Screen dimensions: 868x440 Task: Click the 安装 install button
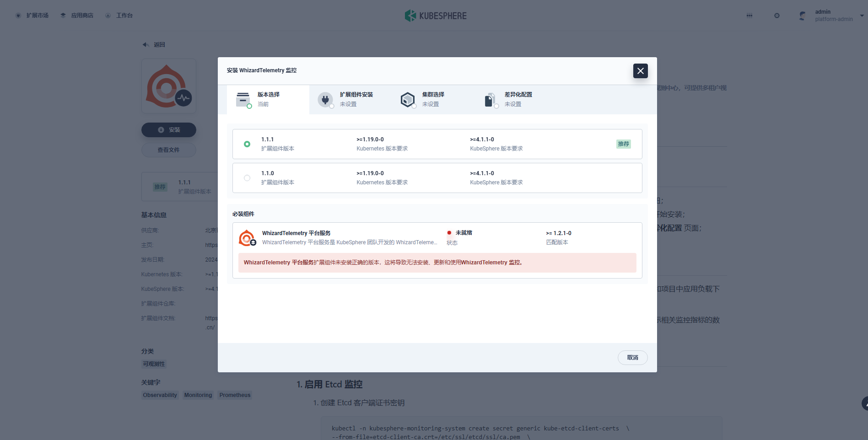[x=169, y=130]
